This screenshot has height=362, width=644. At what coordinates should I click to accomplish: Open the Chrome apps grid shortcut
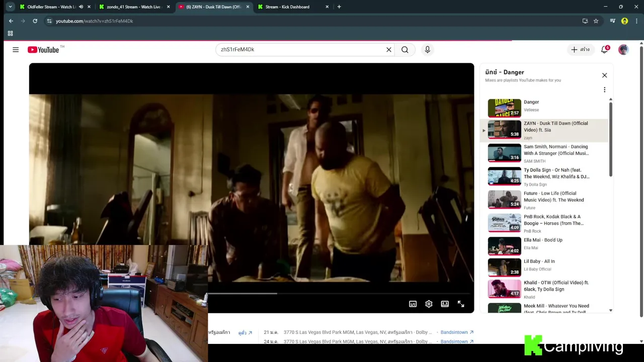(x=10, y=33)
